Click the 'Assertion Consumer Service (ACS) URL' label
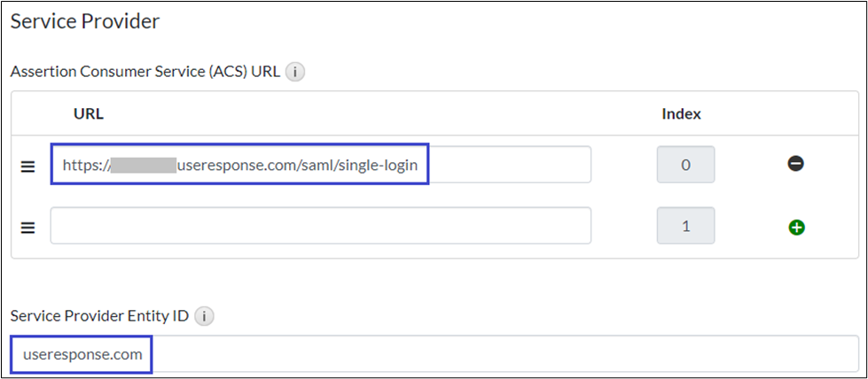The image size is (868, 379). click(145, 73)
